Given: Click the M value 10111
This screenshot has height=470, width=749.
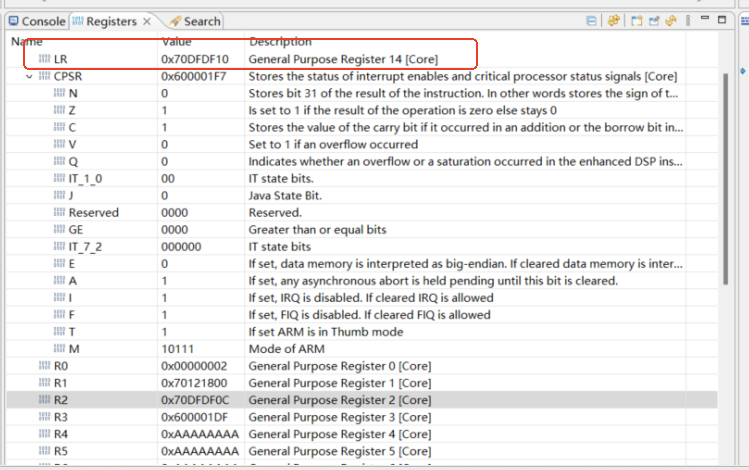Looking at the screenshot, I should [177, 349].
